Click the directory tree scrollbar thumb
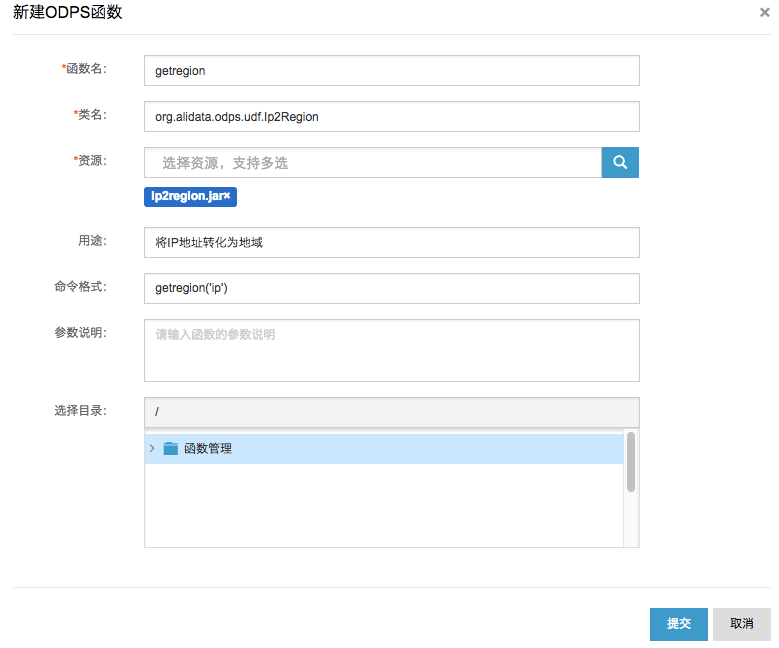779x648 pixels. pyautogui.click(x=631, y=462)
